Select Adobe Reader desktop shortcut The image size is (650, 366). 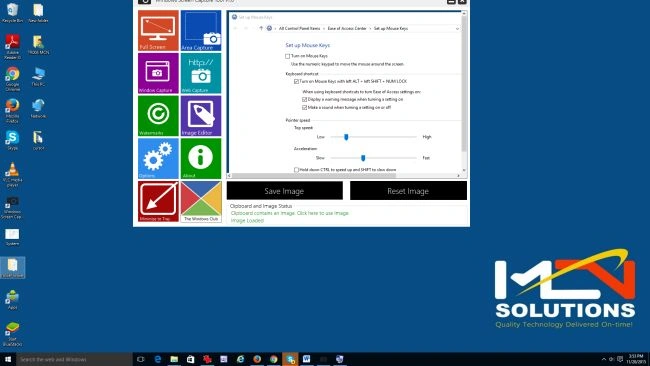(12, 47)
